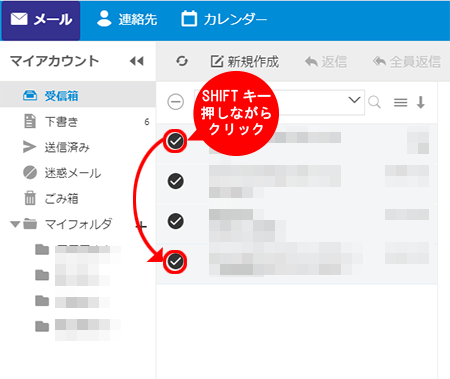Add new folder with plus icon
450x379 pixels.
click(x=141, y=226)
